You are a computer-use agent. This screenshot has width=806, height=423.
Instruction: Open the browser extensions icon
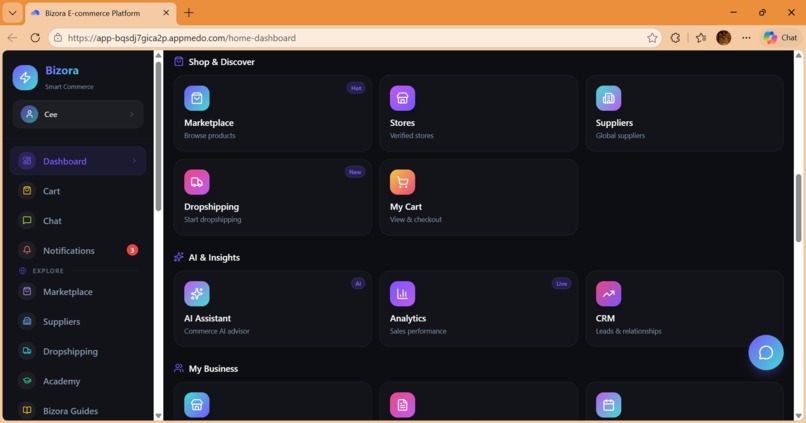pos(675,38)
